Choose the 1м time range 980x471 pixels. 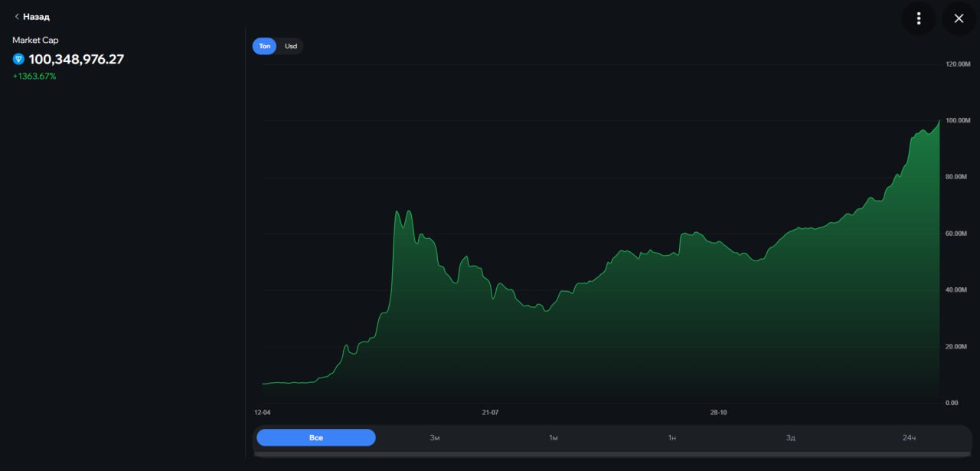pyautogui.click(x=554, y=437)
